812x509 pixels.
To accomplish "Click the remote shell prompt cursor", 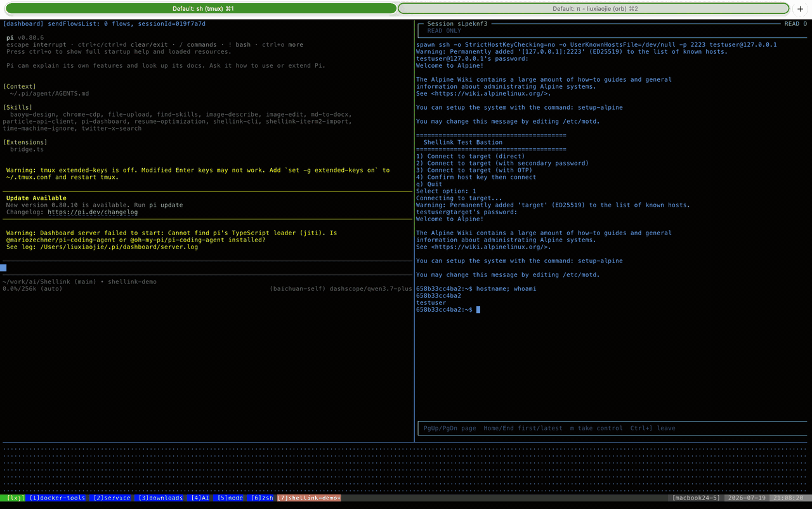I will (x=478, y=309).
